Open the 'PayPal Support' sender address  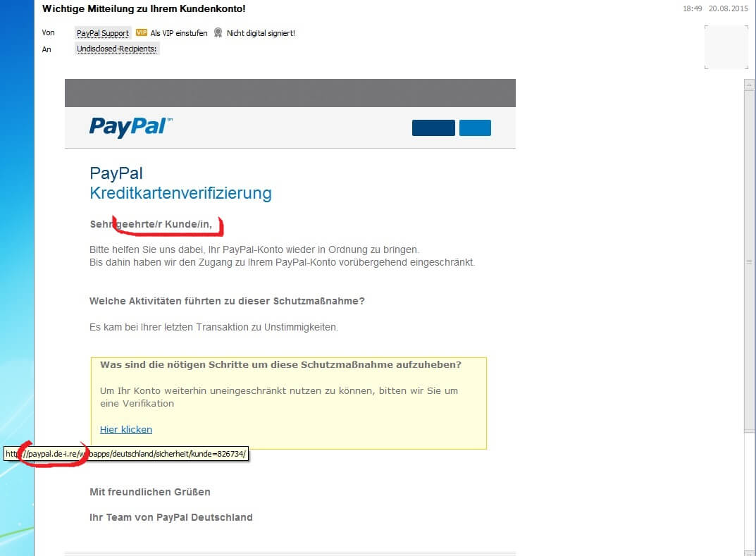pos(103,33)
